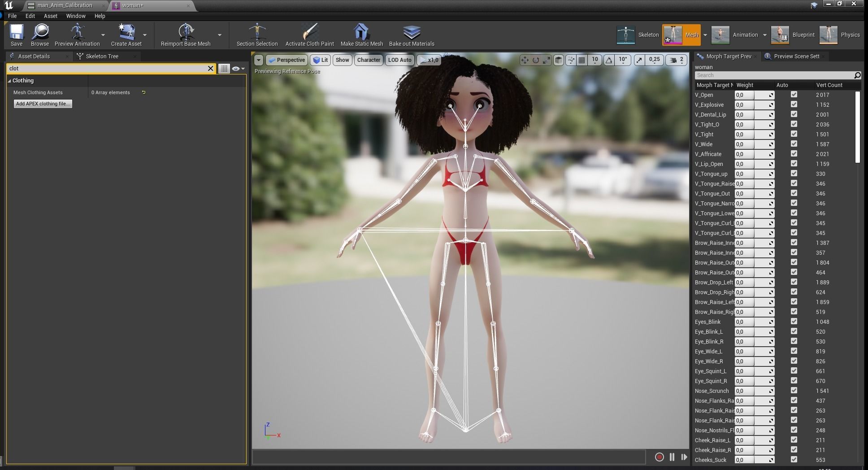Screen dimensions: 868x470
Task: Toggle the surface snapping icon
Action: click(x=571, y=60)
